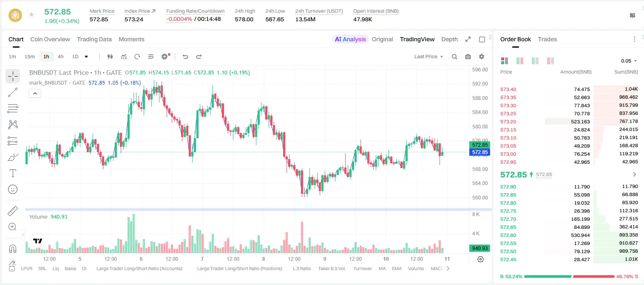Collapse the indicator legend chevron
Viewport: 644px width, 285px height.
click(x=35, y=94)
